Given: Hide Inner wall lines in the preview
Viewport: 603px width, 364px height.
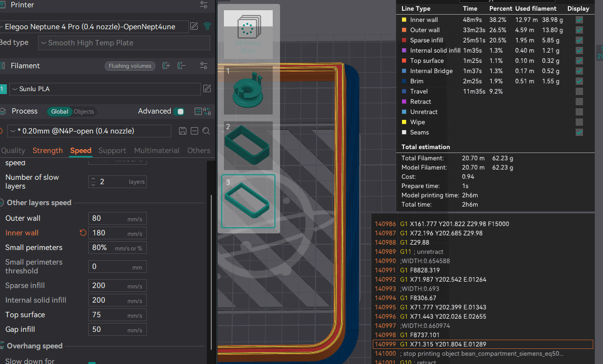Looking at the screenshot, I should pyautogui.click(x=579, y=20).
